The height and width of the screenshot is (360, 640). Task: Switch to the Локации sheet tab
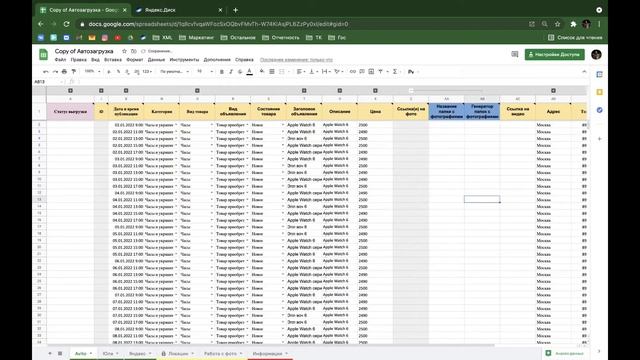click(178, 353)
